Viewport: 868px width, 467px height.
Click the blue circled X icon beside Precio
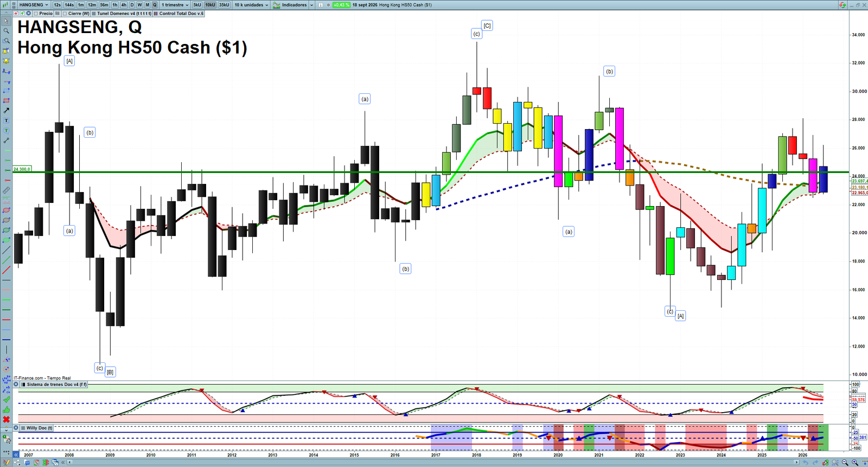(28, 14)
